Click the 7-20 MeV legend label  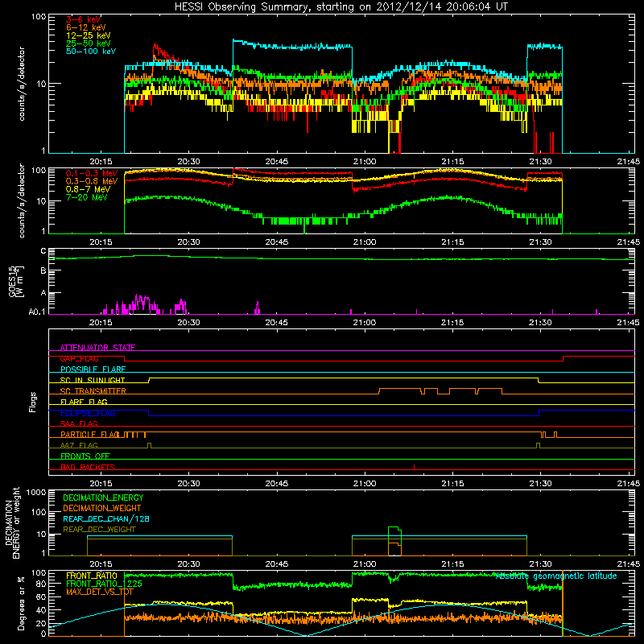(87, 197)
